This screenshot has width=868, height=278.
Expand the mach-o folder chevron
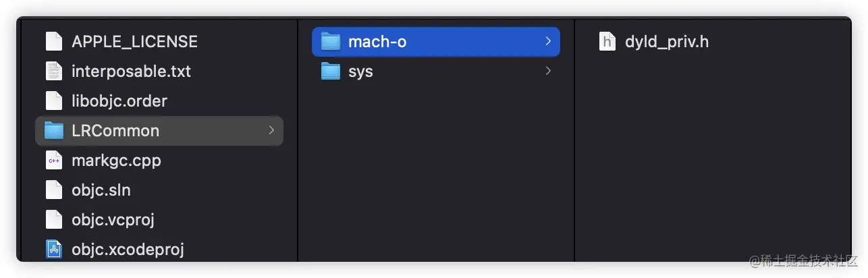pos(548,42)
